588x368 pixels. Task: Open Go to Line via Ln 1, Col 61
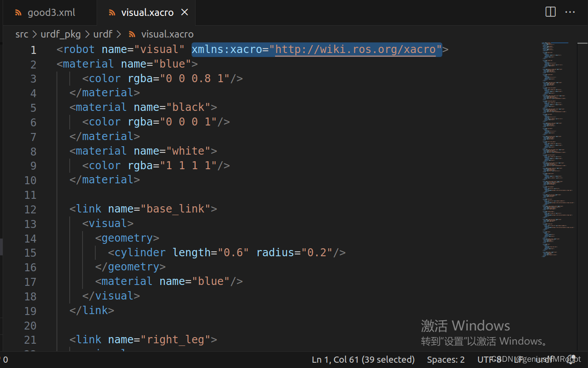[x=363, y=360]
